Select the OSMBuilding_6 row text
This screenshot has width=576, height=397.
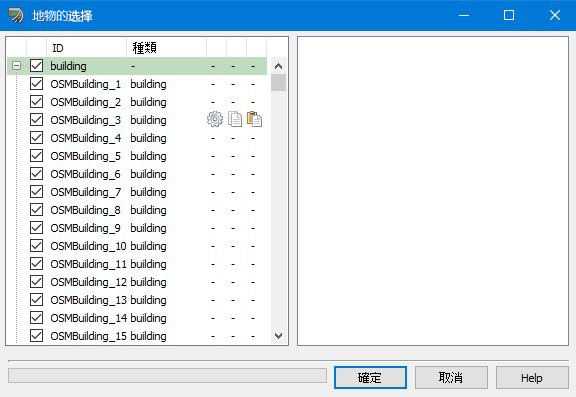tap(86, 174)
